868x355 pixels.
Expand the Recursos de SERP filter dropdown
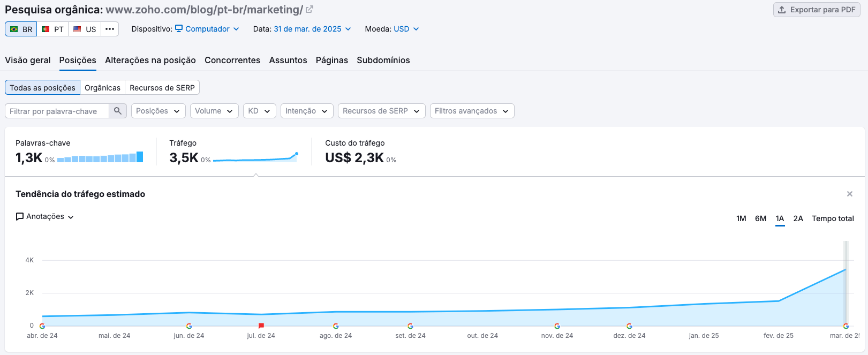(381, 111)
